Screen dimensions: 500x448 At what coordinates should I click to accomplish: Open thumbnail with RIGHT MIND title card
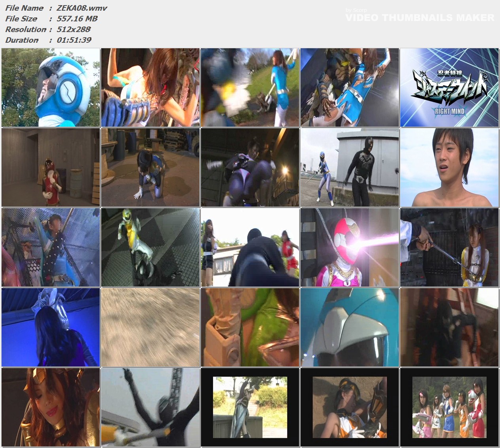point(449,87)
